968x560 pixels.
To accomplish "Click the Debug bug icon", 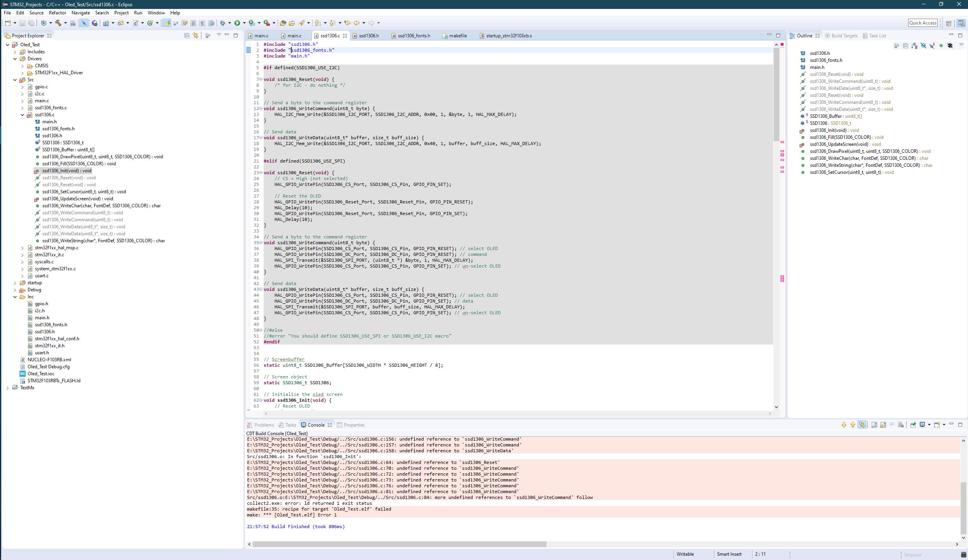I will pos(223,23).
